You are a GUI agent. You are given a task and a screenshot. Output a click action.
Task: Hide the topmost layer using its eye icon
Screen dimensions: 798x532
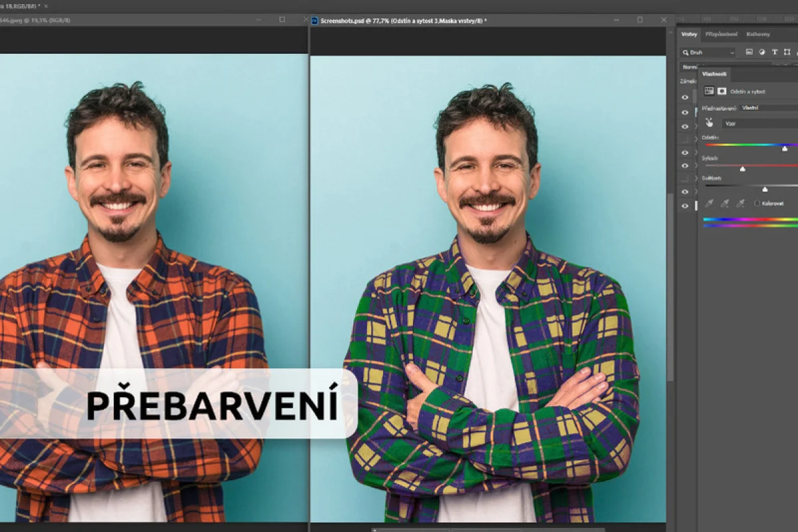(685, 97)
